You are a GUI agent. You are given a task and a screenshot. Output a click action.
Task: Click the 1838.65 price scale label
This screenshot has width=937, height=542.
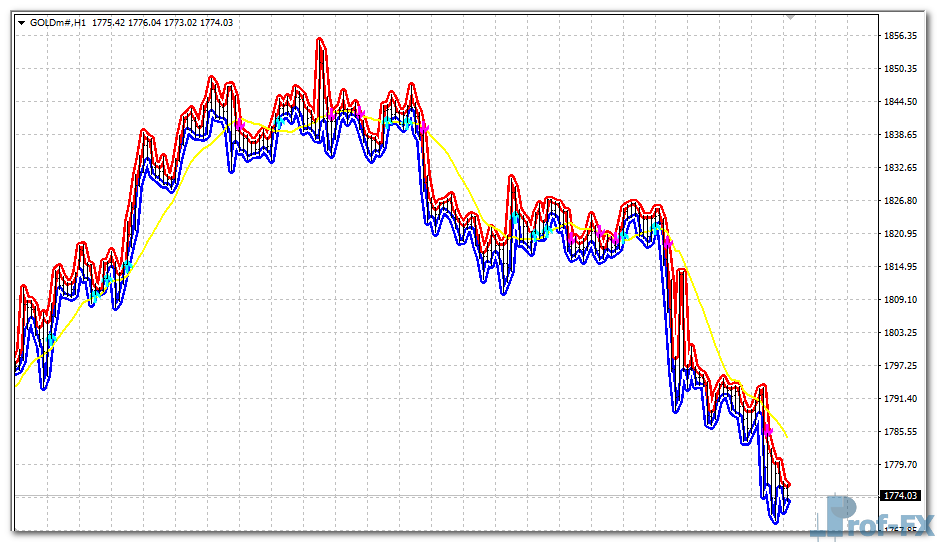tap(901, 134)
